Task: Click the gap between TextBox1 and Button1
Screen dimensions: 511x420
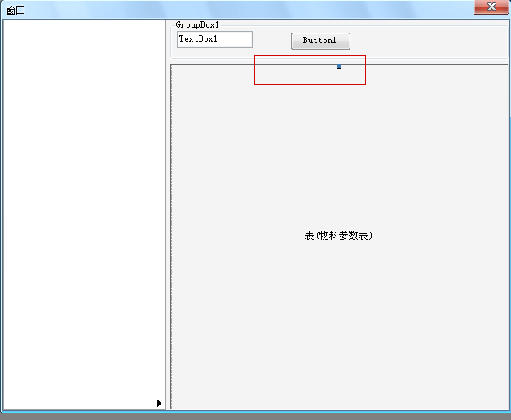Action: [271, 41]
